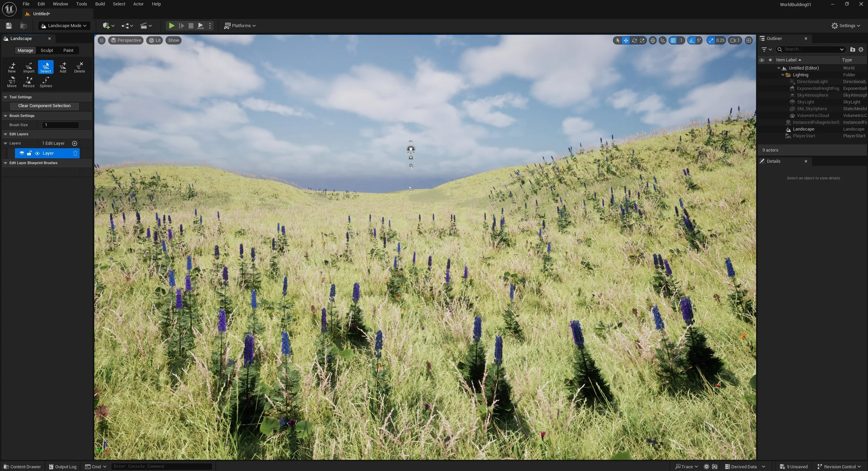868x471 pixels.
Task: Select the Splines landscape tool
Action: (45, 82)
